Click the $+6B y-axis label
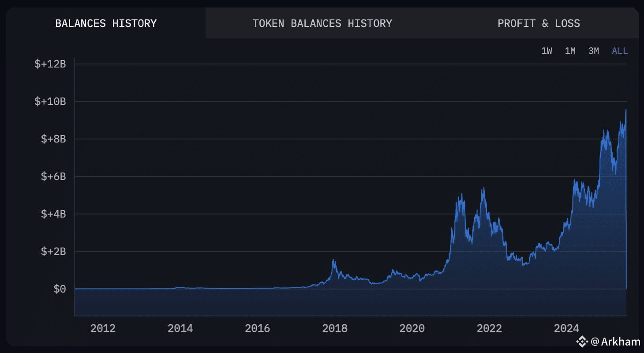This screenshot has height=353, width=644. pyautogui.click(x=53, y=176)
